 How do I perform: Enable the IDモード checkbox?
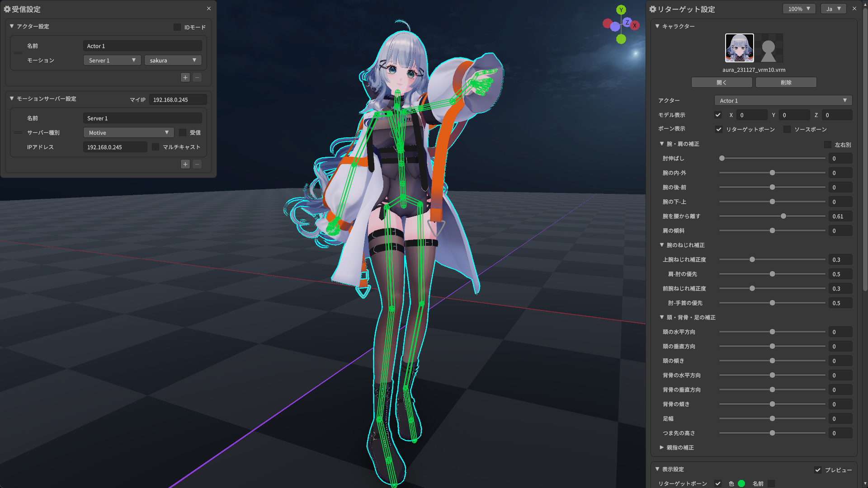coord(177,27)
